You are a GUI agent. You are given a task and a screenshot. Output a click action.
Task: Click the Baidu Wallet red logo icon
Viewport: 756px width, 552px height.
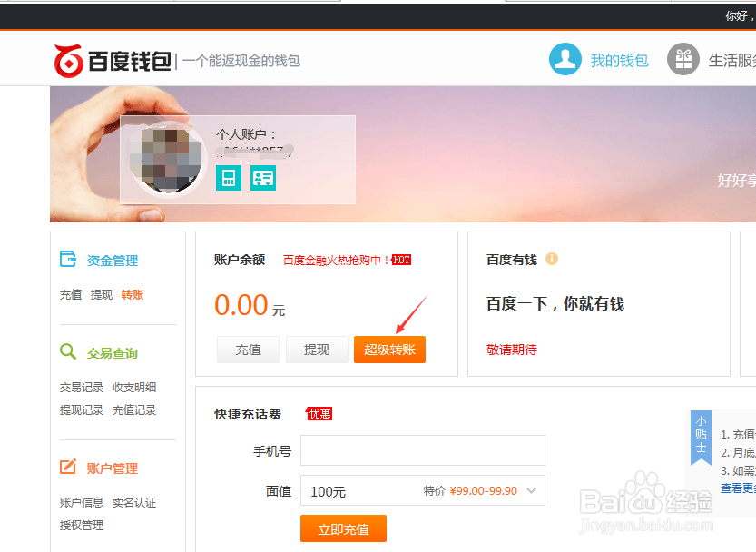pyautogui.click(x=68, y=61)
